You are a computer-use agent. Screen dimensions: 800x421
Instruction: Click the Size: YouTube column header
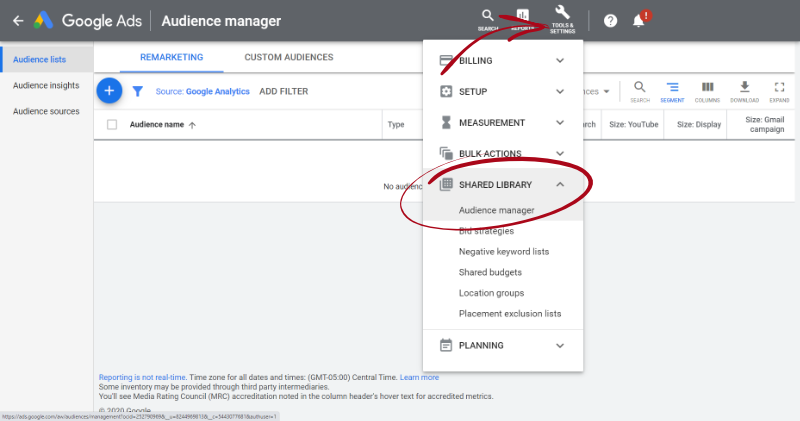634,125
